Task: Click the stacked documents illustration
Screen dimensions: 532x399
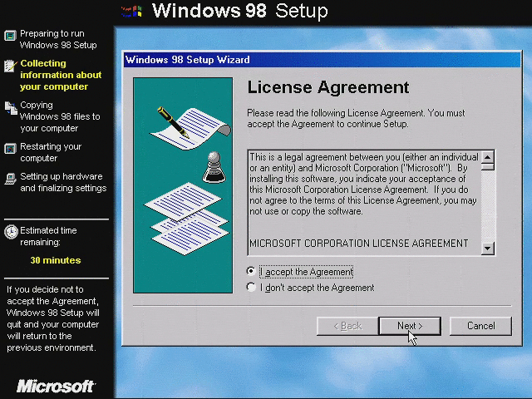Action: pyautogui.click(x=186, y=219)
